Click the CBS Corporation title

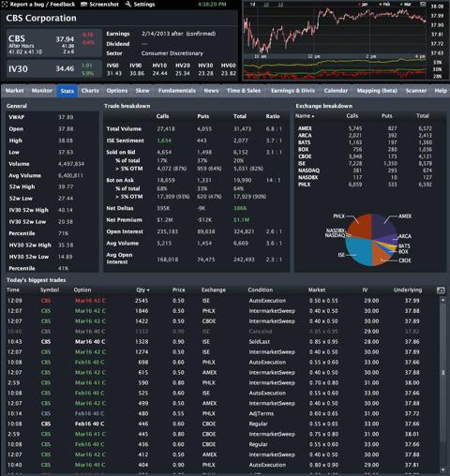point(41,18)
